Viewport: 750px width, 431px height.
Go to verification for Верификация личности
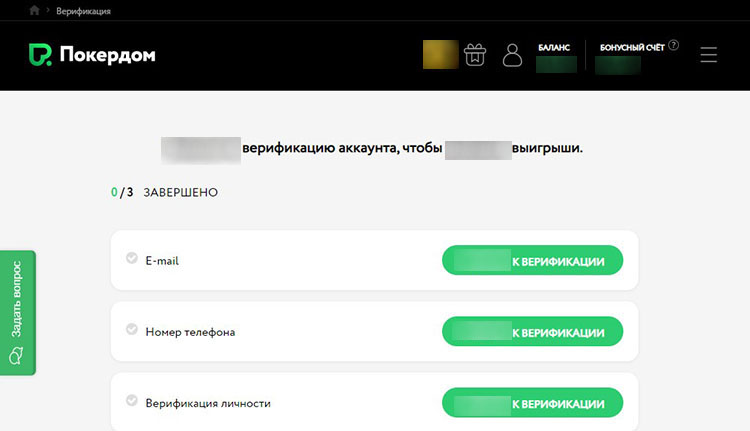point(532,403)
